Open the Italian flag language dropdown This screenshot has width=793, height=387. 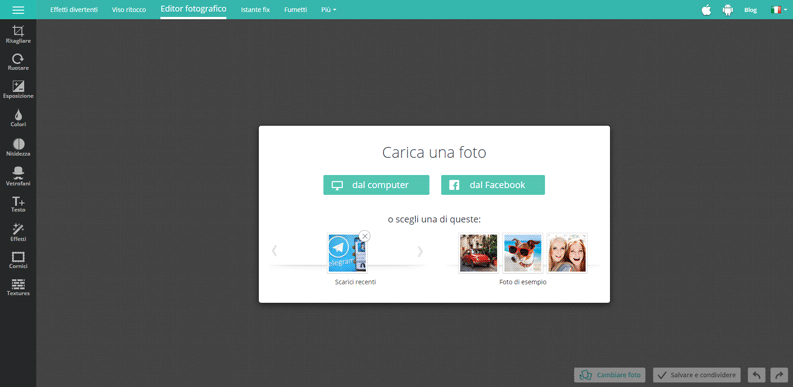[778, 10]
